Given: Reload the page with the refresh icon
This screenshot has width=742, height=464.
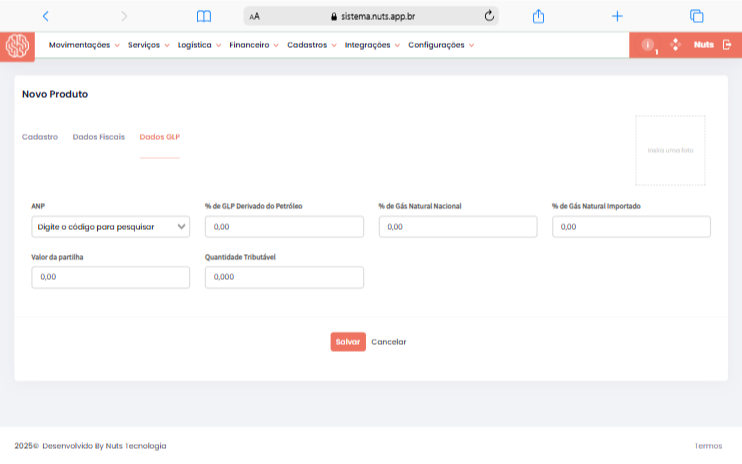Looking at the screenshot, I should tap(489, 16).
